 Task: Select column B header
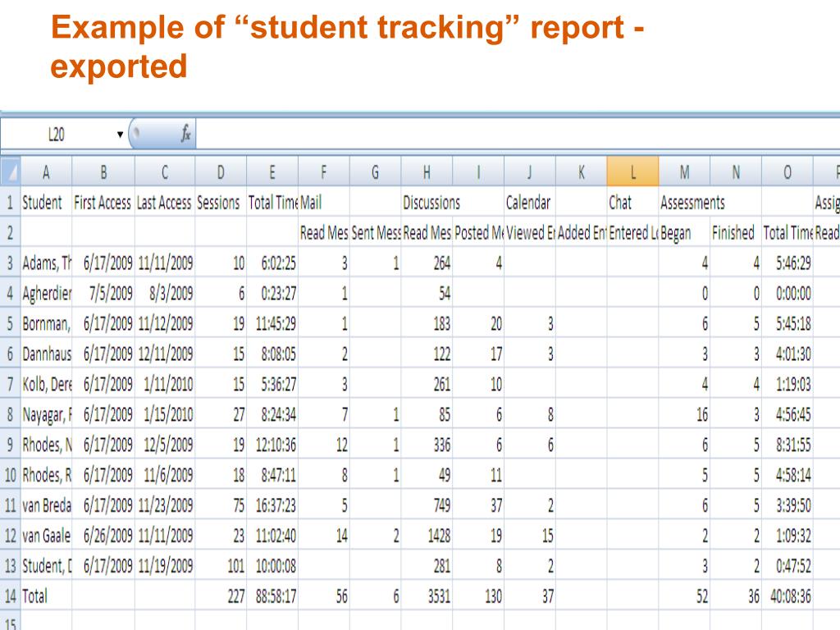[x=103, y=172]
